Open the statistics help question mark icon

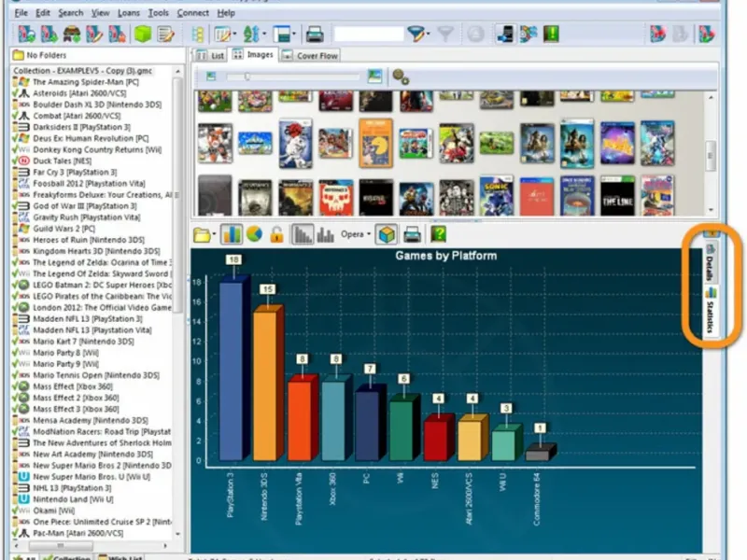tap(438, 234)
